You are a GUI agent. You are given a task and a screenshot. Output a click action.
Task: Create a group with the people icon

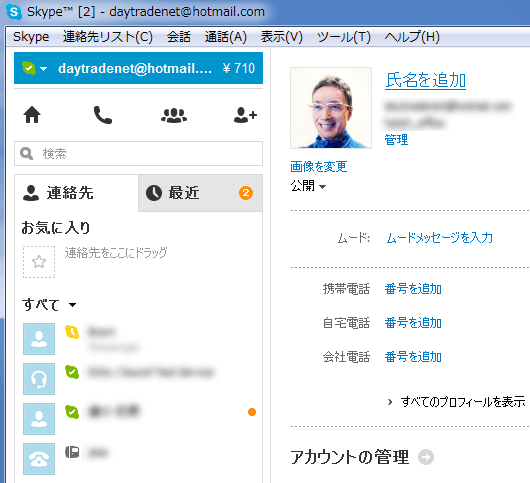pyautogui.click(x=174, y=115)
